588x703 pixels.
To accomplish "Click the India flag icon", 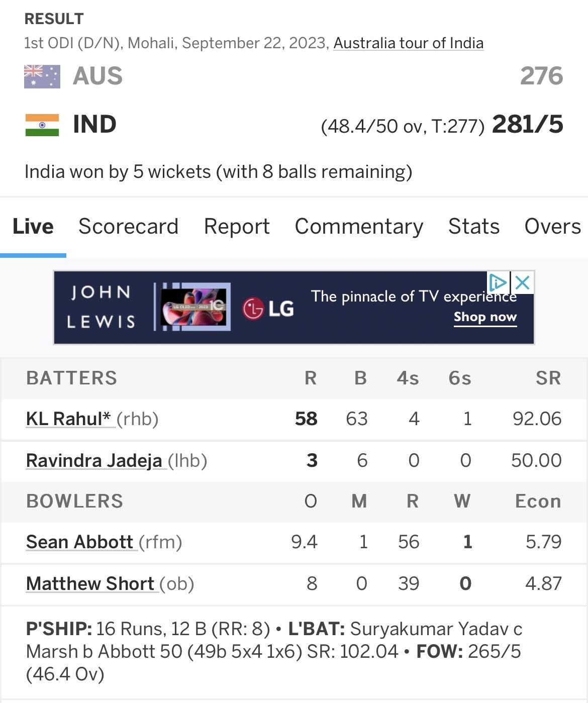I will tap(42, 125).
